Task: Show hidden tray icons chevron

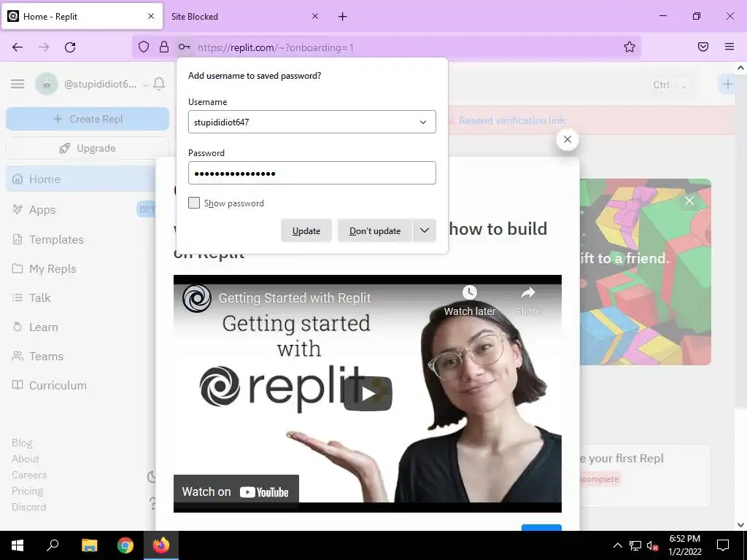Action: click(x=617, y=545)
